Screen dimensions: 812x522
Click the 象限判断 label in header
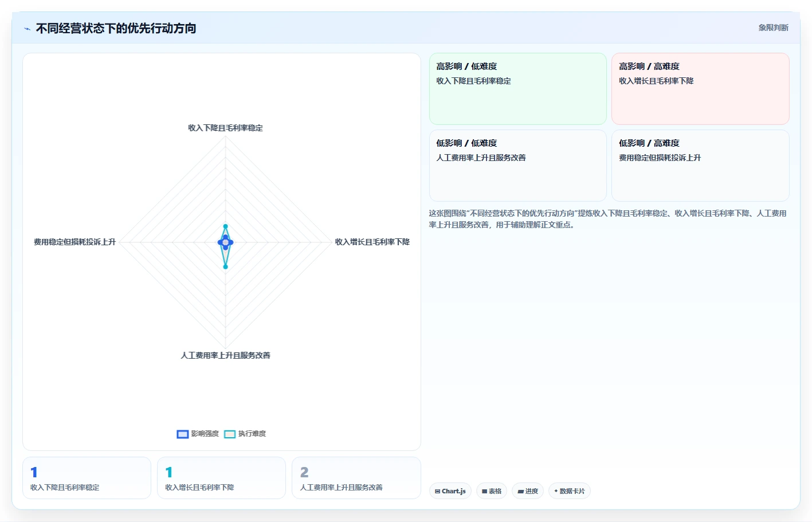(773, 28)
